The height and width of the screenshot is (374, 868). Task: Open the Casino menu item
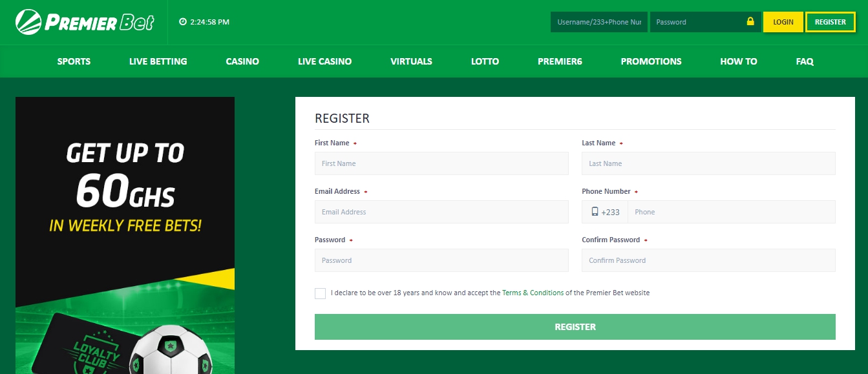[242, 61]
